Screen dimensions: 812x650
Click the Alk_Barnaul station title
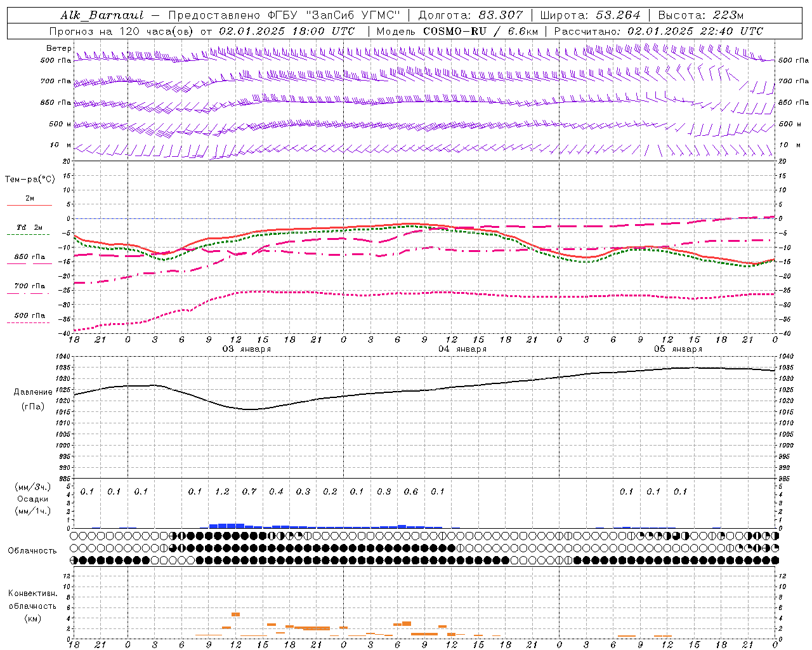102,15
